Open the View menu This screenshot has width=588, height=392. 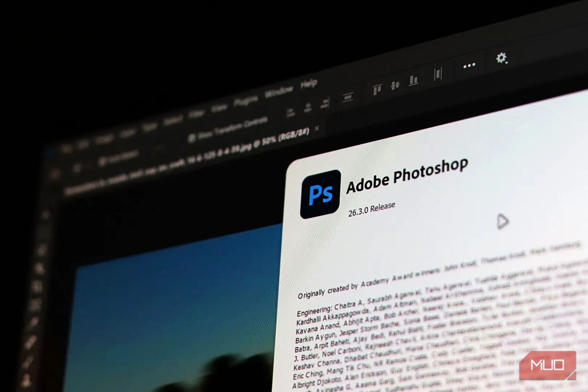coord(219,108)
